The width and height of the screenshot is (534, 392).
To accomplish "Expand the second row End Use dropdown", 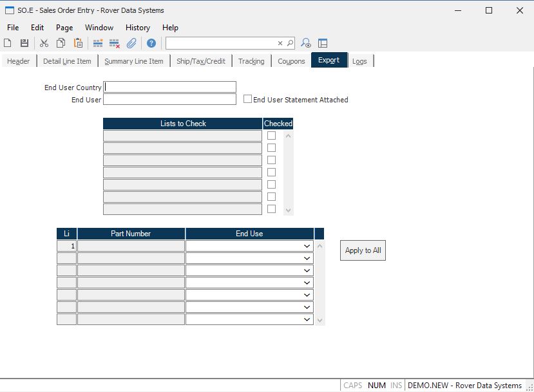I will point(307,258).
